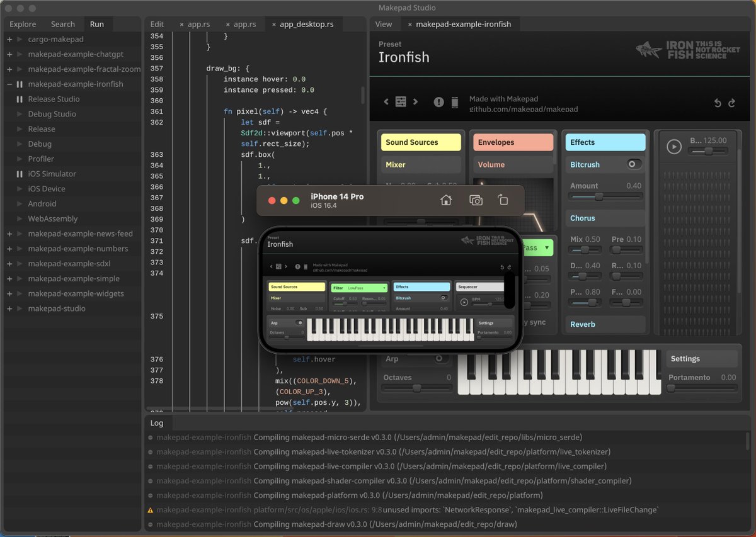Pause makepad-example-ironfish project run
756x537 pixels.
(x=20, y=84)
